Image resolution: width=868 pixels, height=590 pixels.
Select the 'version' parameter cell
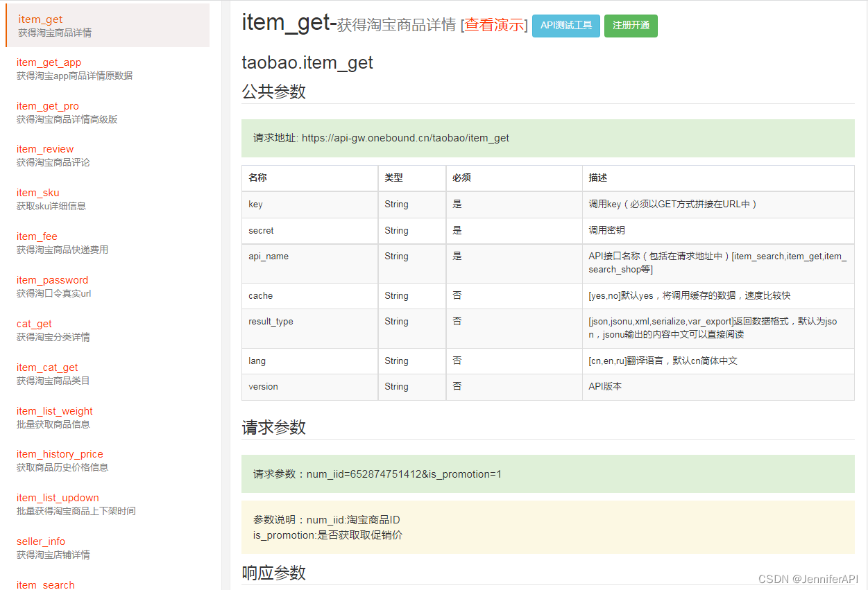tap(309, 387)
